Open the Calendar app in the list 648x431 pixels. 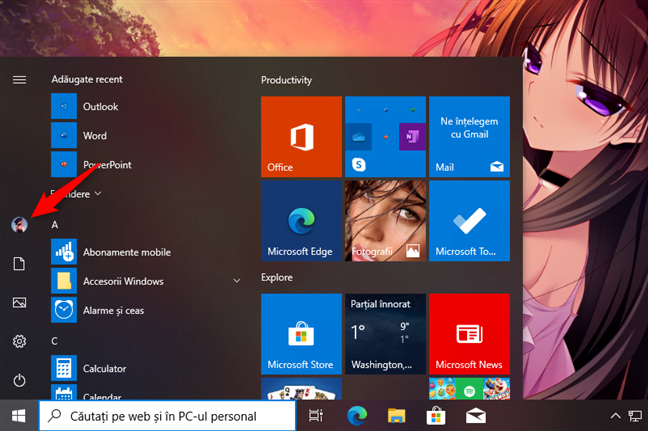(145, 393)
